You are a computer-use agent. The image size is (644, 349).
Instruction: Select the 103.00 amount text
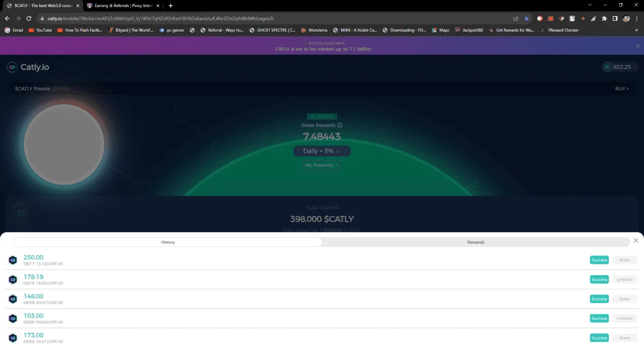(x=33, y=316)
